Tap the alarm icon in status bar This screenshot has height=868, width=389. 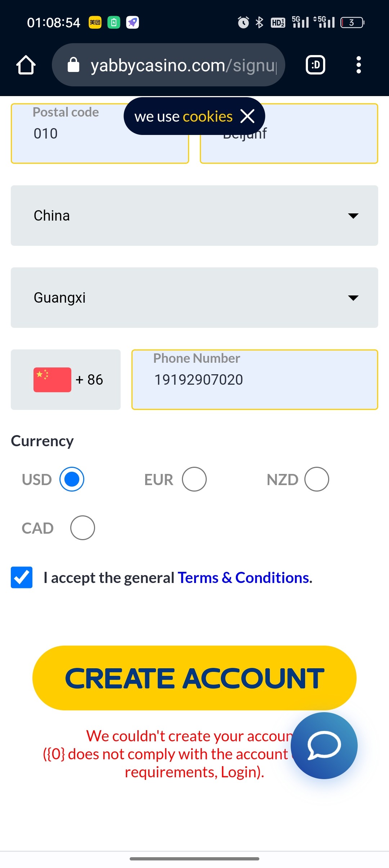click(x=243, y=22)
